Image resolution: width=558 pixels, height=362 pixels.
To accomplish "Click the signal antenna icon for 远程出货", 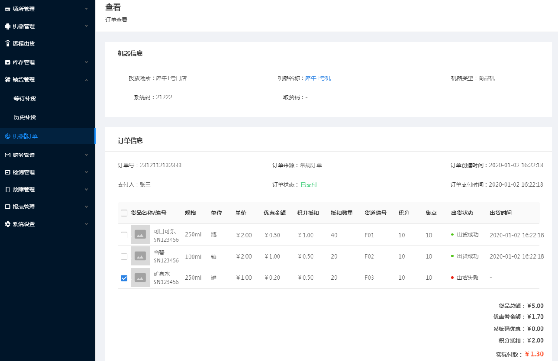I will [x=7, y=43].
